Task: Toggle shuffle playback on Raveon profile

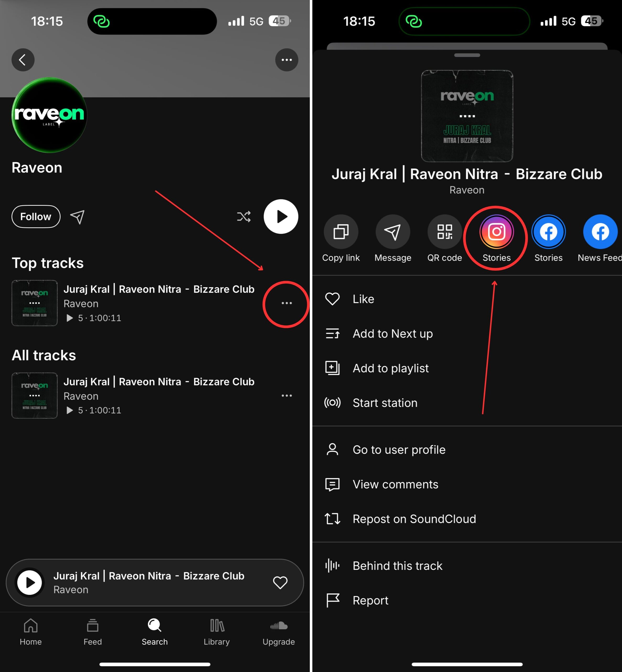Action: (244, 217)
